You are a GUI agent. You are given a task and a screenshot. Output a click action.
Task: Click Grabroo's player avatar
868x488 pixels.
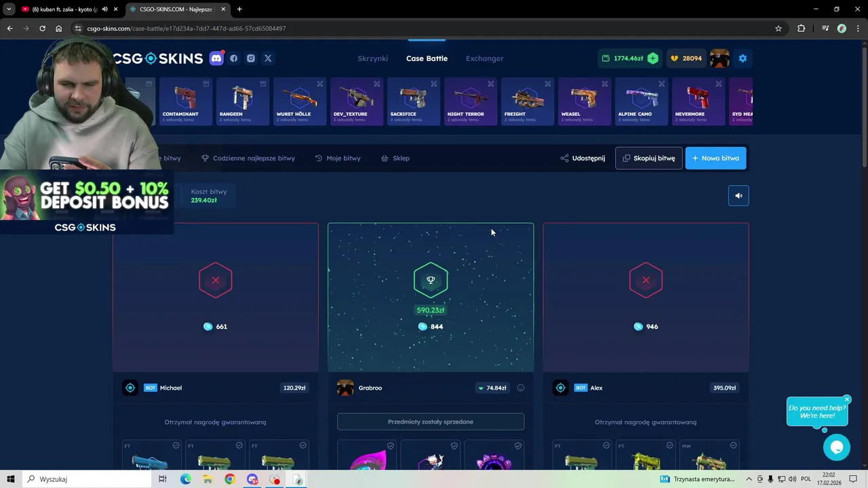pos(345,388)
